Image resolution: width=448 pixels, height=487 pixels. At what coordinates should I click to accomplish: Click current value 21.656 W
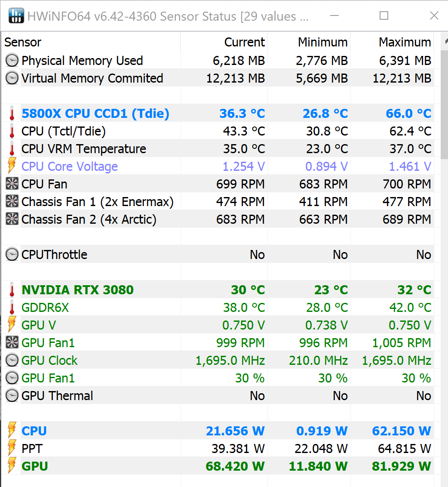pos(235,431)
